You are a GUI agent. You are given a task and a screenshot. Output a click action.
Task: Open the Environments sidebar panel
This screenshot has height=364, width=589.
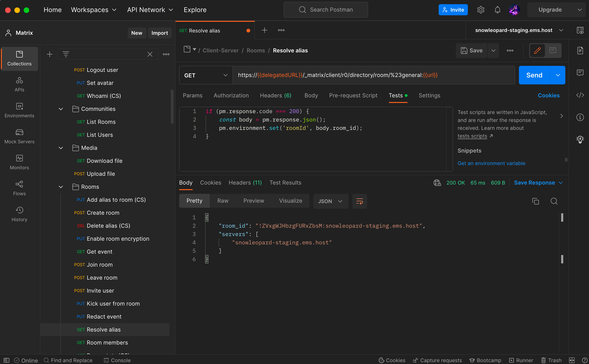tap(19, 110)
